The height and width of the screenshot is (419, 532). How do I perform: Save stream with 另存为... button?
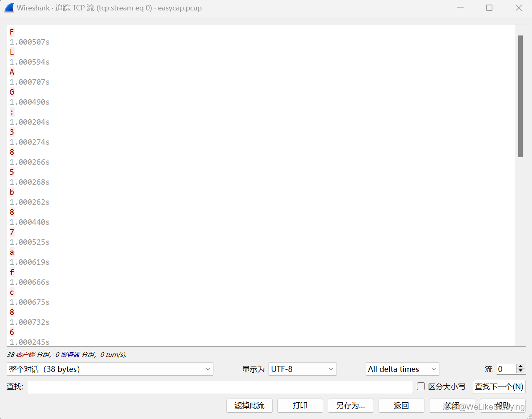[x=350, y=406]
